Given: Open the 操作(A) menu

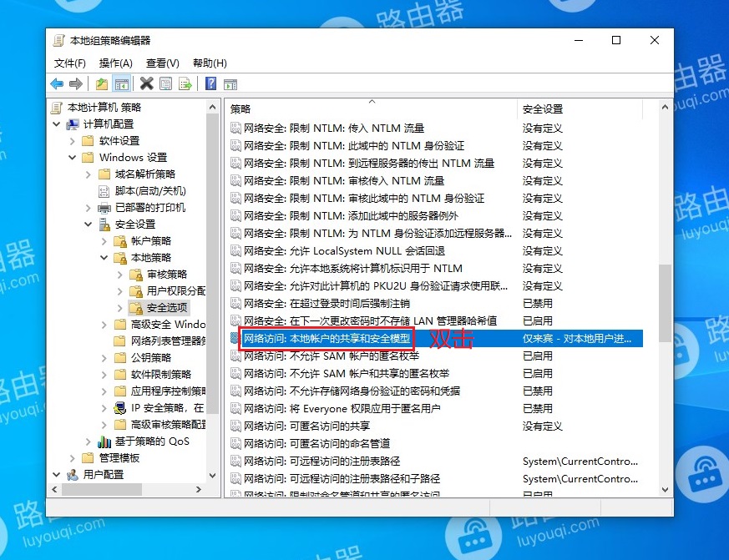Looking at the screenshot, I should pos(116,63).
